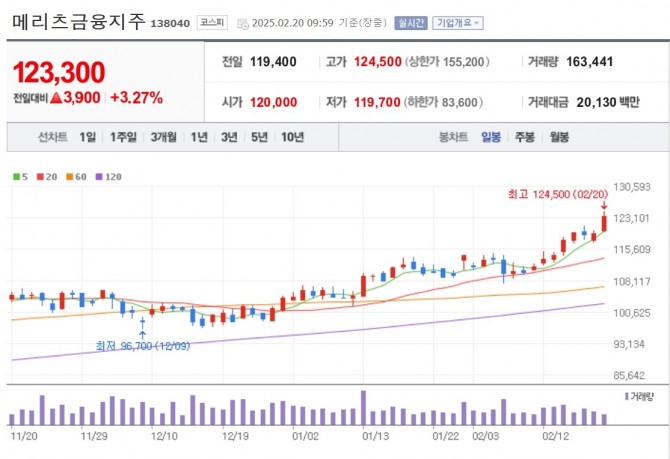This screenshot has width=670, height=459.
Task: Click the 최저 96,700 (12/09) low marker
Action: (x=143, y=346)
